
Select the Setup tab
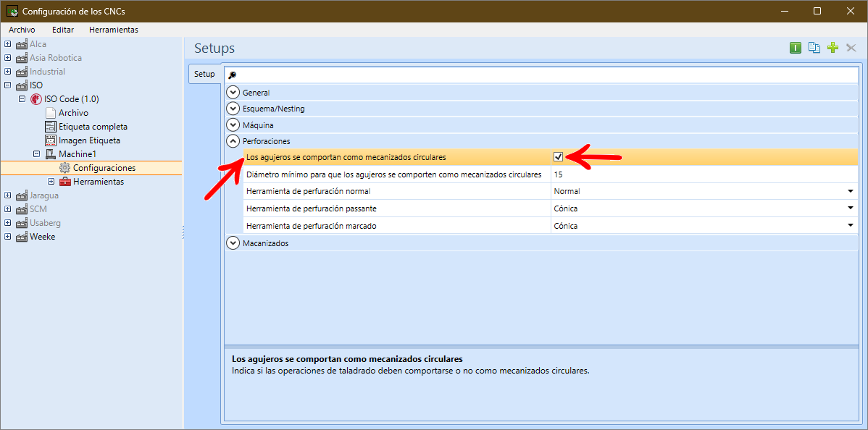click(205, 74)
